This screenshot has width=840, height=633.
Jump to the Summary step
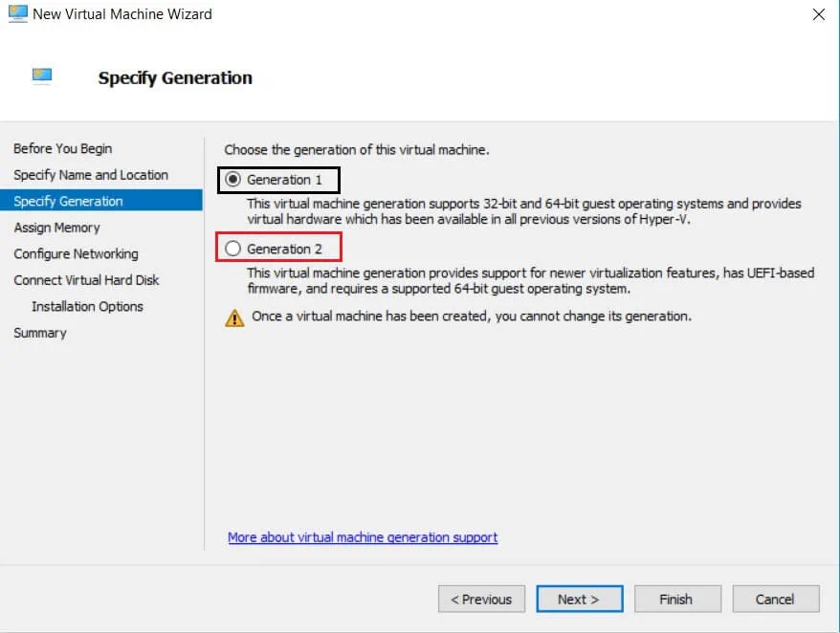click(40, 333)
